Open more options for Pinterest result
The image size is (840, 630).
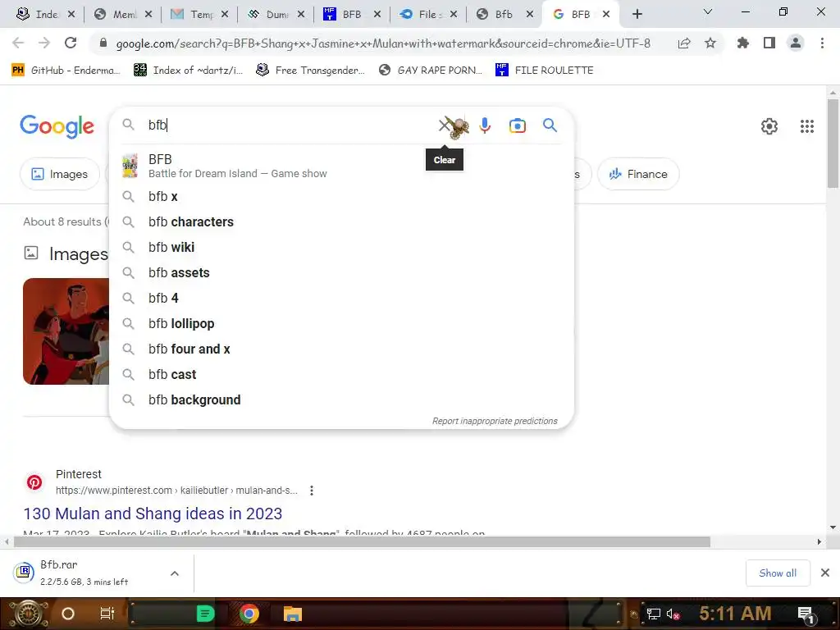pyautogui.click(x=311, y=491)
